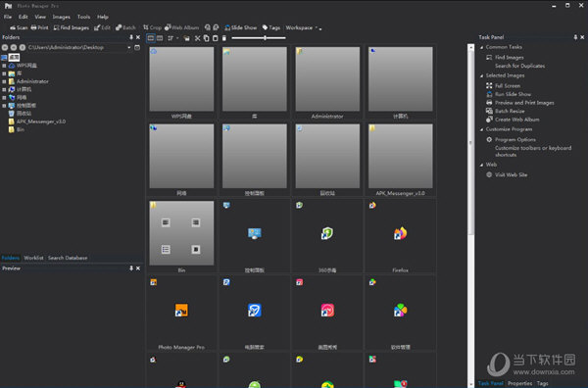Viewport: 588px width, 388px height.
Task: Open the sort order dropdown
Action: point(172,38)
